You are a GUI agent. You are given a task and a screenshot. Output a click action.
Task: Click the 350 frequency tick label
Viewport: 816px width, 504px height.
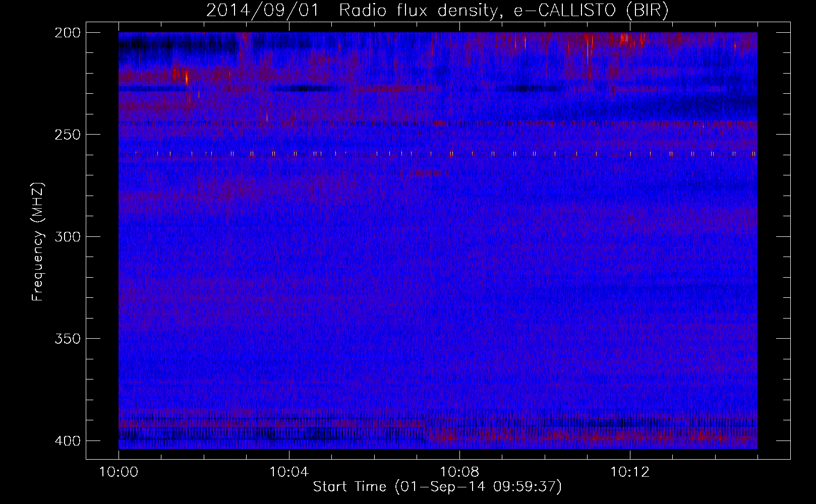[67, 339]
